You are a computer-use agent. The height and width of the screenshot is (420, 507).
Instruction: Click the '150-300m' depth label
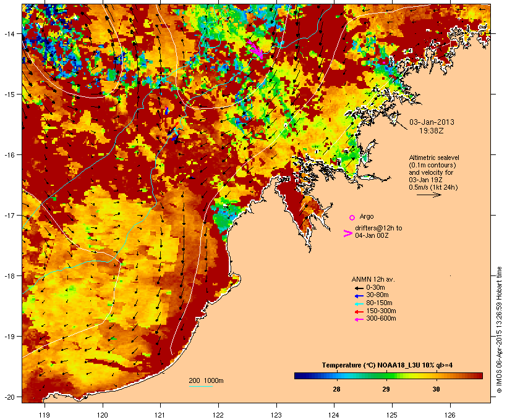click(381, 311)
